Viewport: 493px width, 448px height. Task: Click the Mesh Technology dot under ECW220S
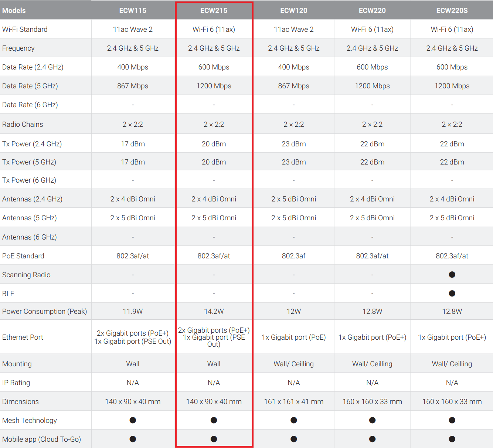point(452,420)
